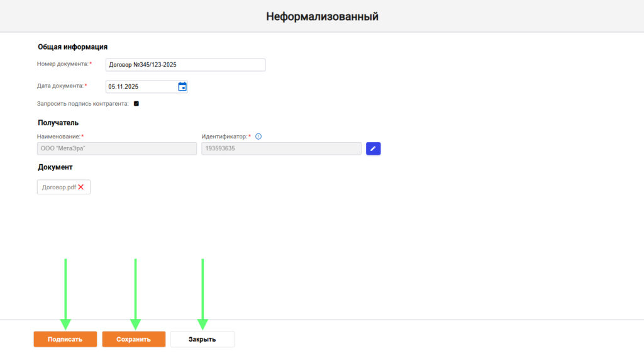
Task: Click the Запросить подпись контрагента label text
Action: pyautogui.click(x=83, y=104)
